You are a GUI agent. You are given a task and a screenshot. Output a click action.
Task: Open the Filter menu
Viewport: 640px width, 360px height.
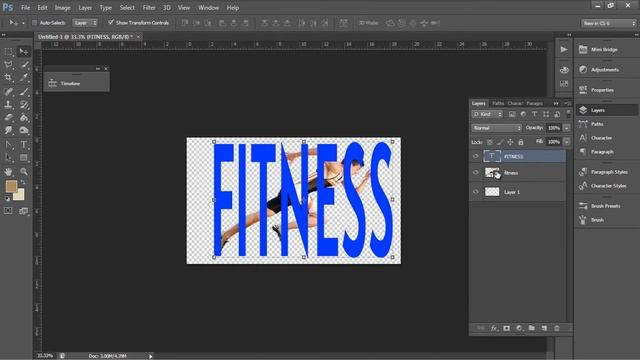coord(149,7)
